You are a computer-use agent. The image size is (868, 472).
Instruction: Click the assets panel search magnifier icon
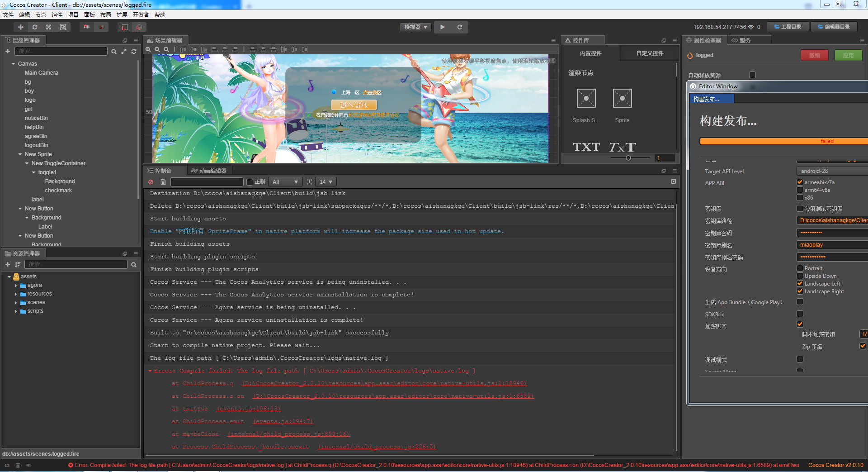point(134,265)
